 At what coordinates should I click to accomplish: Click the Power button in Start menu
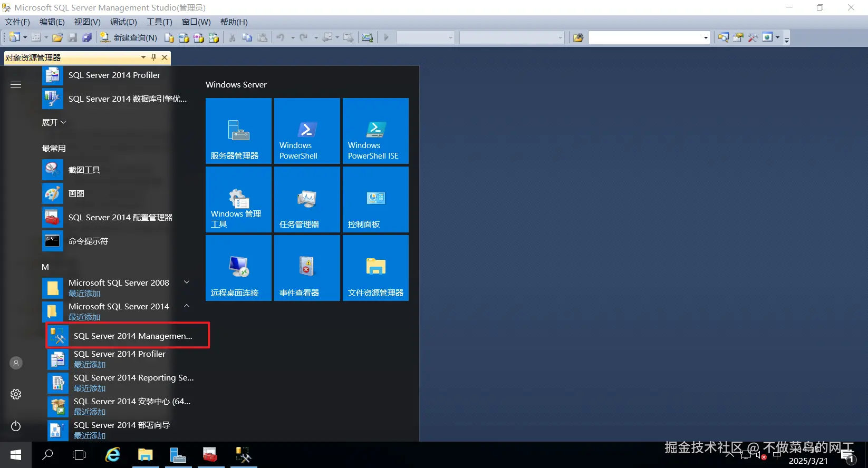(x=16, y=426)
